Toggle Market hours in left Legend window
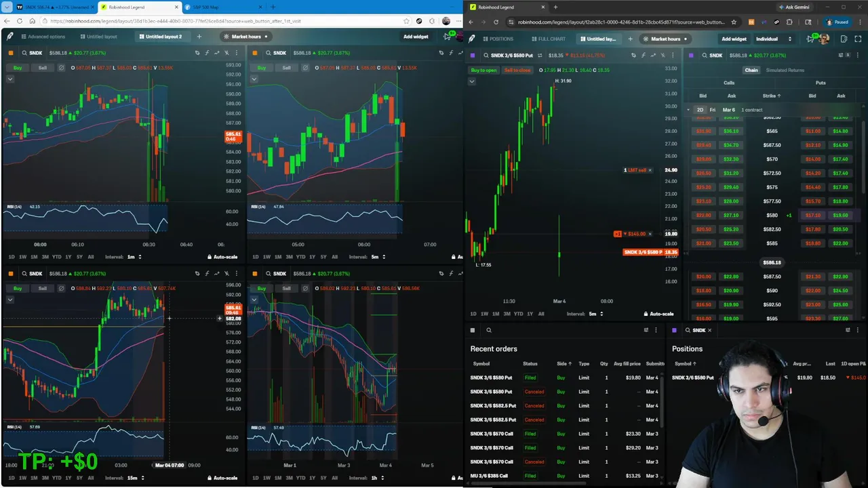868x488 pixels. click(245, 37)
